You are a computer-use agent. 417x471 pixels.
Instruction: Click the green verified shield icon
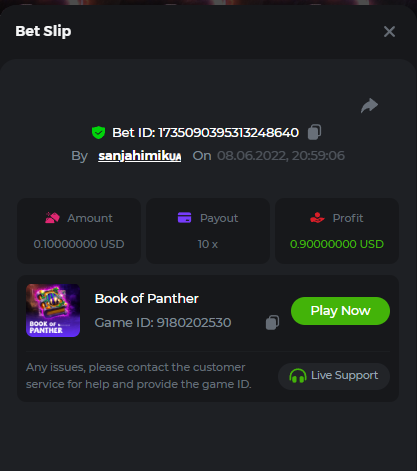click(x=98, y=132)
